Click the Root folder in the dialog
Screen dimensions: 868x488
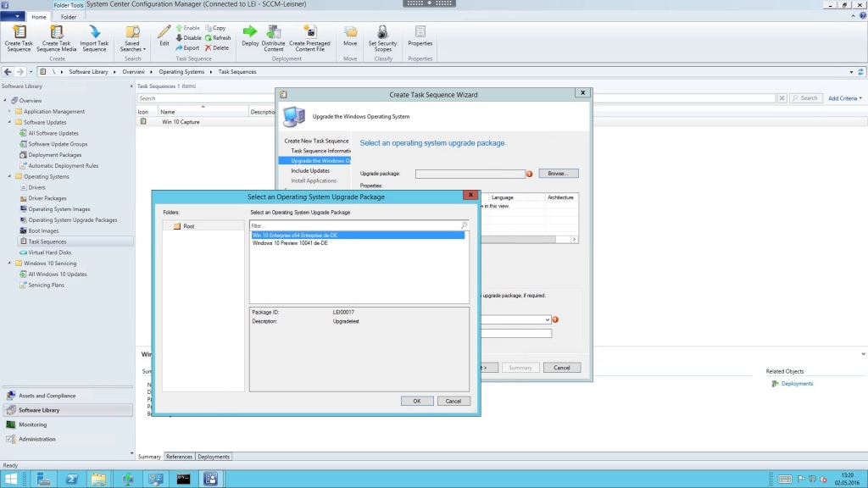tap(188, 225)
